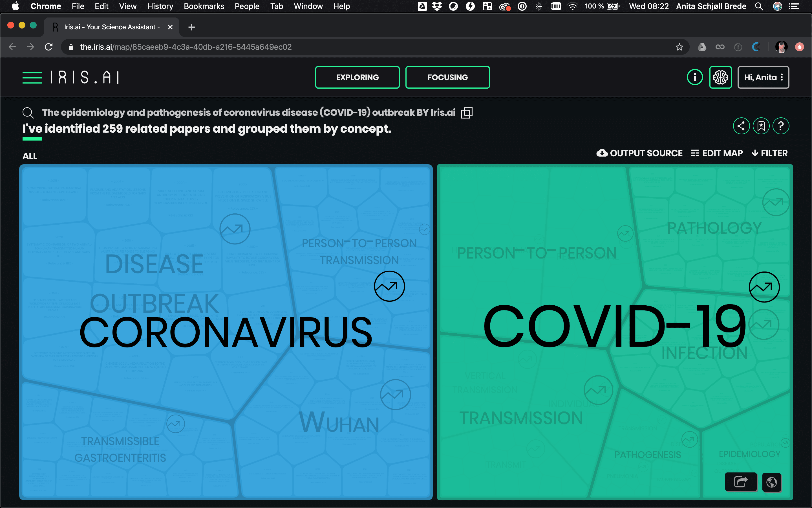This screenshot has height=508, width=812.
Task: Click the info icon in the header
Action: click(694, 78)
